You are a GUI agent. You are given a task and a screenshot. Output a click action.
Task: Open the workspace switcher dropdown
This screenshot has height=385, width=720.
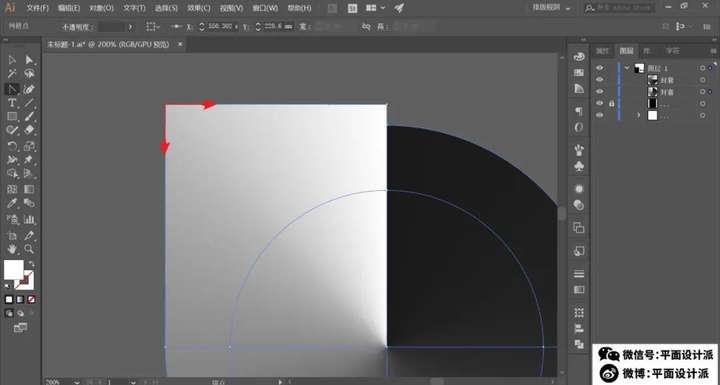click(568, 9)
